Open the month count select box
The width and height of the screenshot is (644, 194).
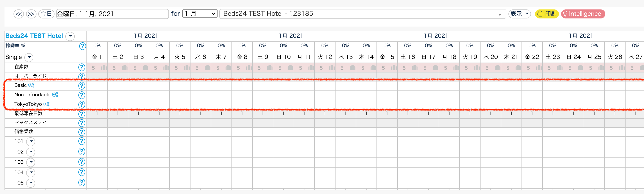click(x=200, y=14)
